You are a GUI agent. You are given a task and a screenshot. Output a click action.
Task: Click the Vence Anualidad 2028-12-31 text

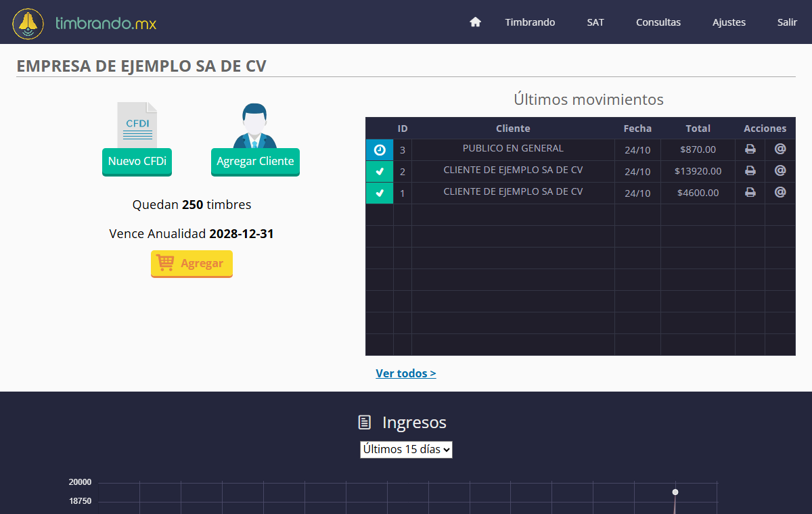coord(191,234)
